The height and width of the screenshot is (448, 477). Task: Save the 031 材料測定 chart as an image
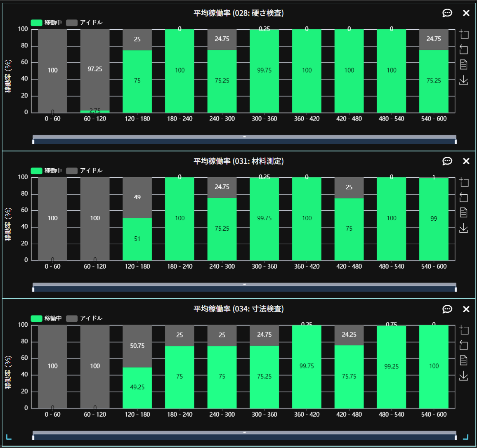(464, 228)
